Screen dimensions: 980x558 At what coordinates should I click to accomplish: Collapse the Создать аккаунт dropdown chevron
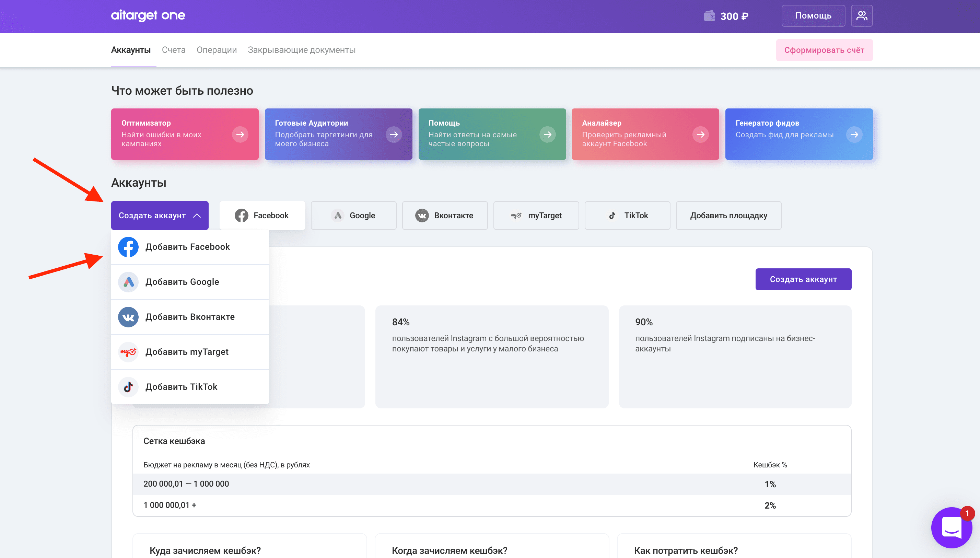coord(197,216)
